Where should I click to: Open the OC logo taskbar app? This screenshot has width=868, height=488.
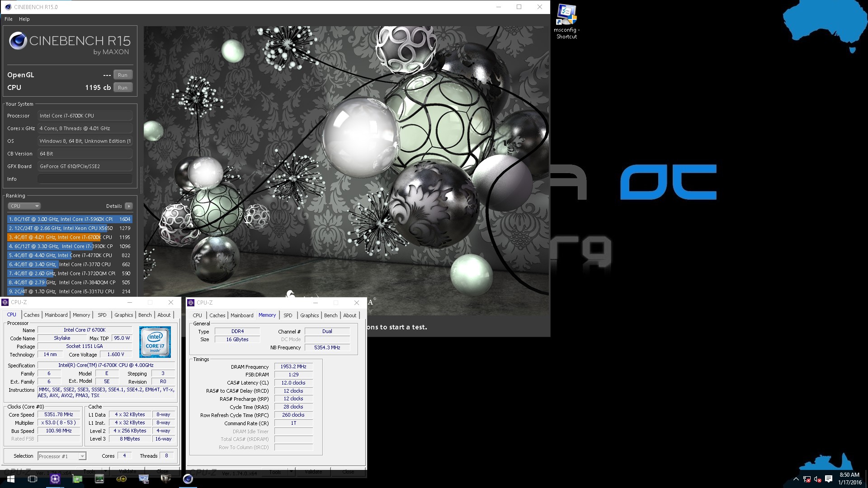click(x=166, y=479)
